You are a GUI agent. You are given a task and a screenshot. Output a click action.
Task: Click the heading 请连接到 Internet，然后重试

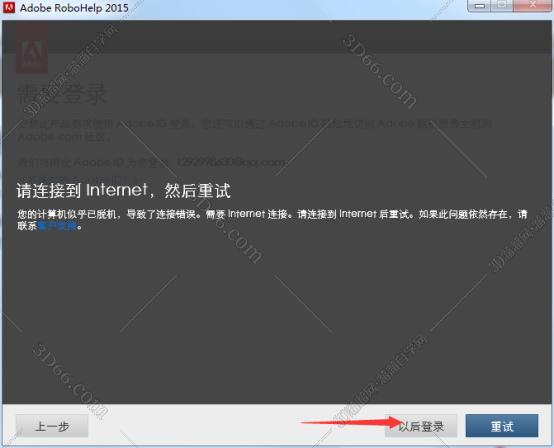(123, 190)
